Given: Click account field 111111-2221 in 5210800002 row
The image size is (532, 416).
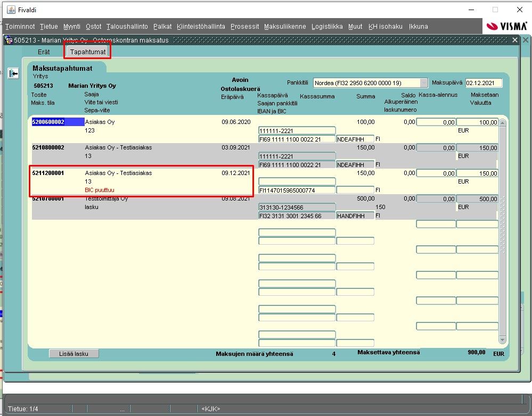Looking at the screenshot, I should [x=297, y=156].
